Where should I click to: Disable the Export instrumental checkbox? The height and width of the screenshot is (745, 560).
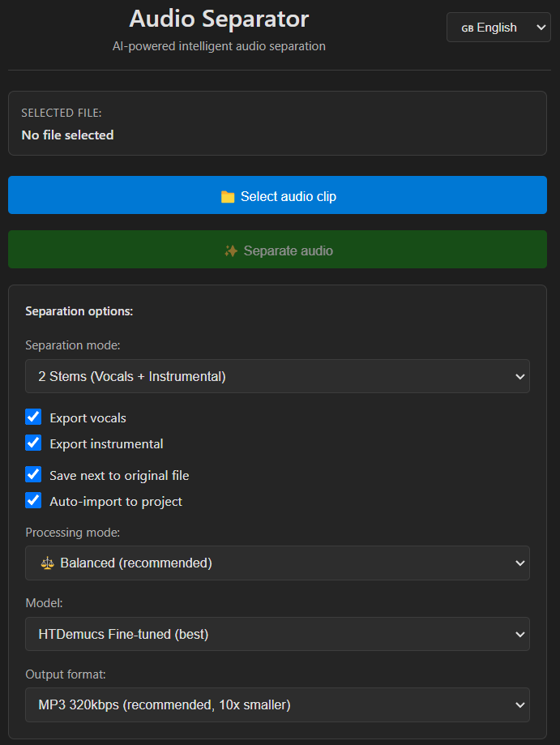tap(33, 443)
